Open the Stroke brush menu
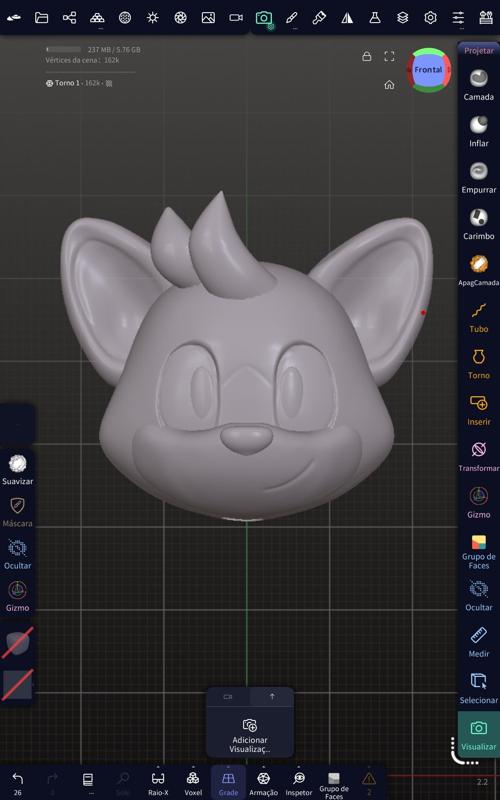The width and height of the screenshot is (500, 800). click(291, 18)
